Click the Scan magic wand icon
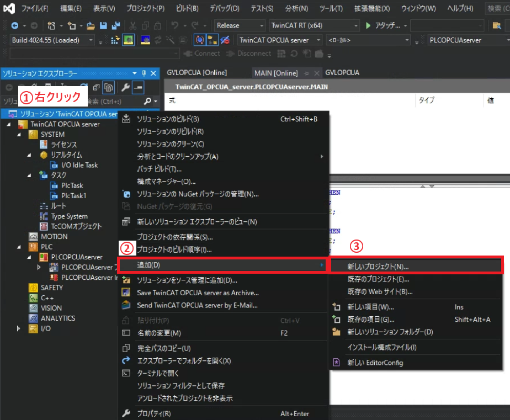 pos(170,40)
